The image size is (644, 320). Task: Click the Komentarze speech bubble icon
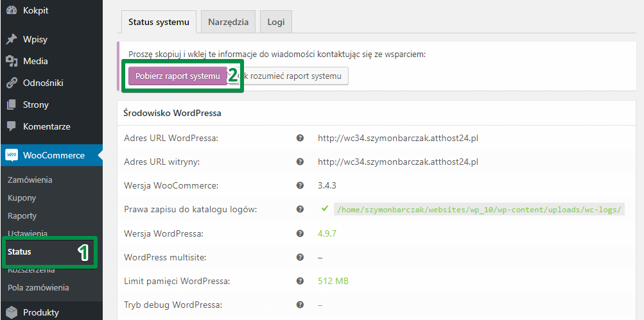12,126
